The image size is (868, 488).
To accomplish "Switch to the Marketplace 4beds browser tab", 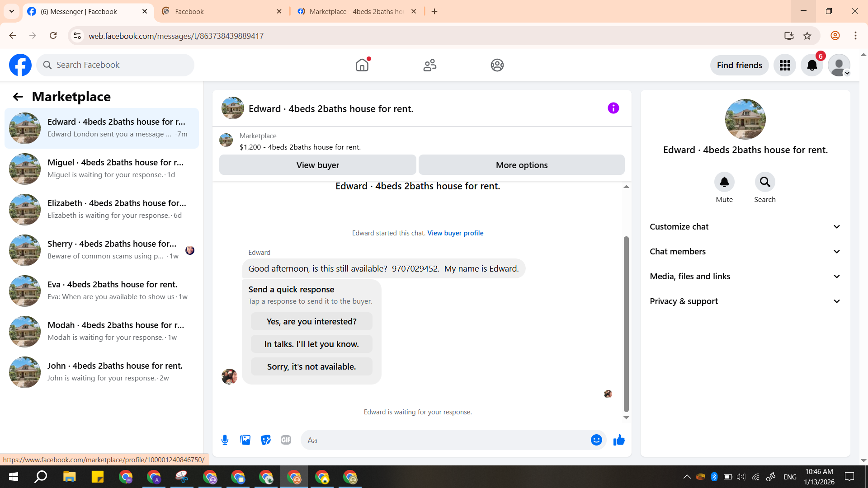I will [x=356, y=11].
